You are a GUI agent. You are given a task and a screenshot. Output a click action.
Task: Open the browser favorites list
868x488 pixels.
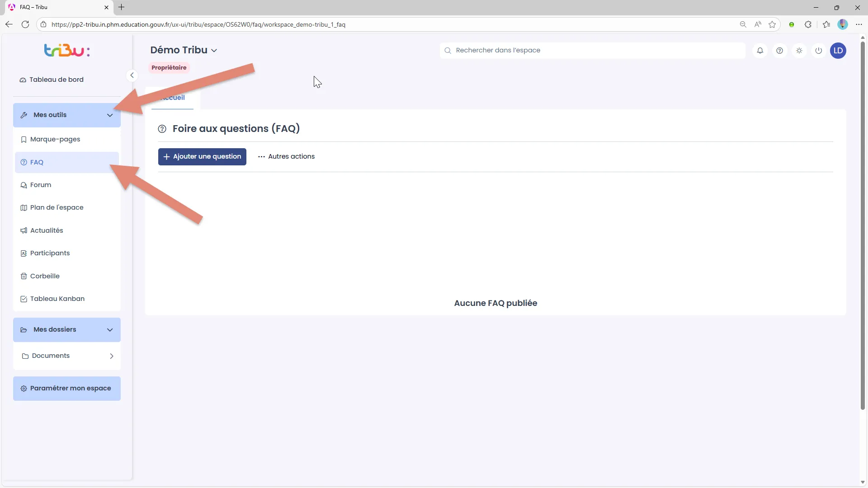[x=826, y=24]
